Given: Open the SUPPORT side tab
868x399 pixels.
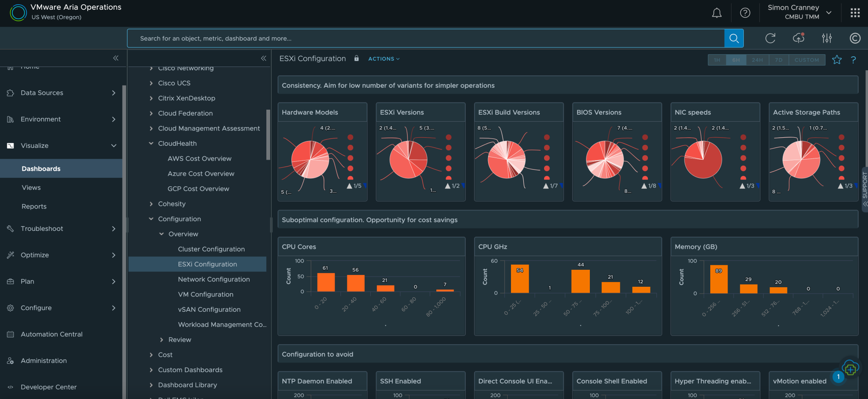Looking at the screenshot, I should [865, 189].
